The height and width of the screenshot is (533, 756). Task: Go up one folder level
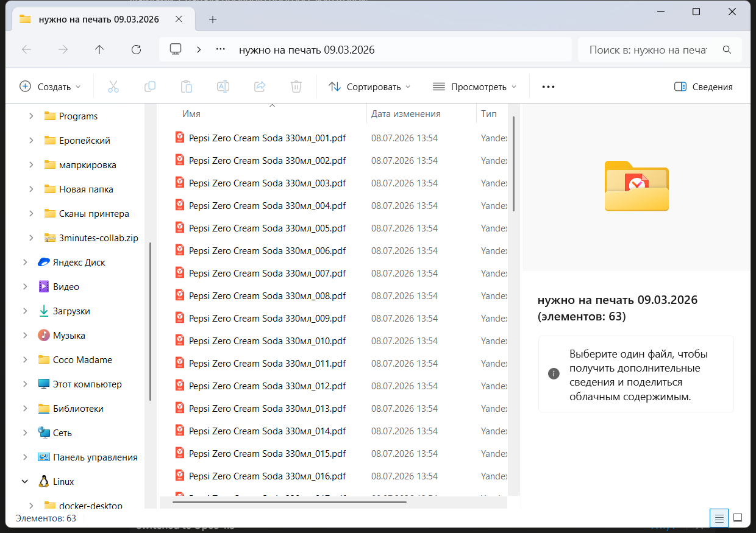pos(99,49)
